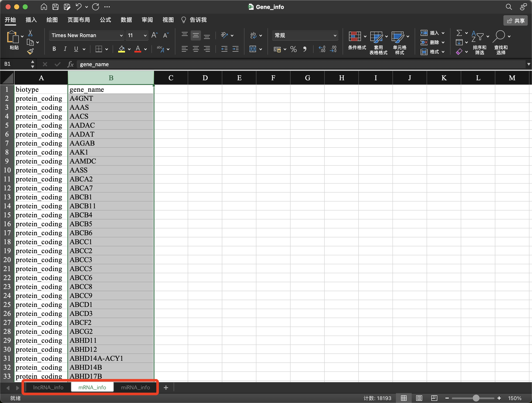
Task: Expand the borders dropdown arrow
Action: pyautogui.click(x=106, y=49)
